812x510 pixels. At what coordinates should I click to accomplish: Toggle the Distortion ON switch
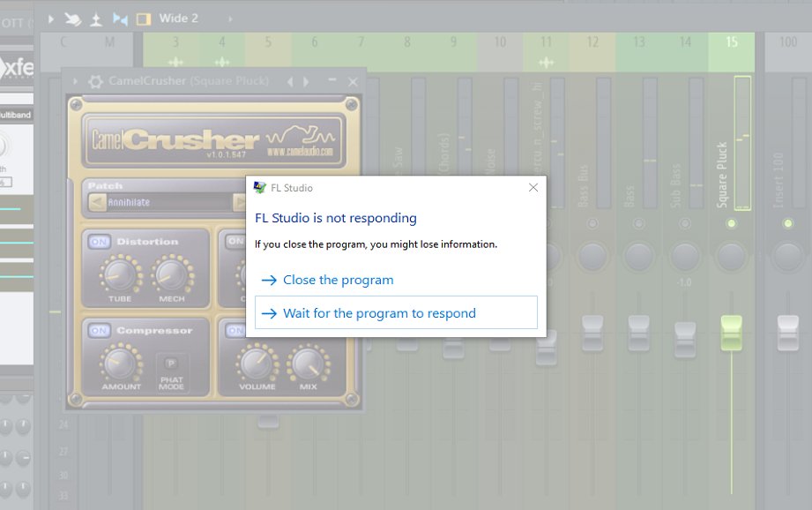point(99,242)
